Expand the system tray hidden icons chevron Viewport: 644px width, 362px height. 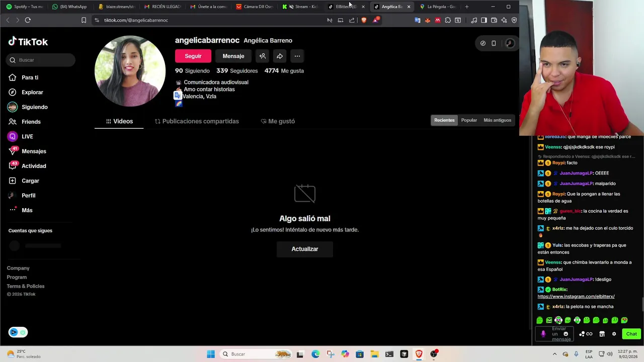point(554,354)
